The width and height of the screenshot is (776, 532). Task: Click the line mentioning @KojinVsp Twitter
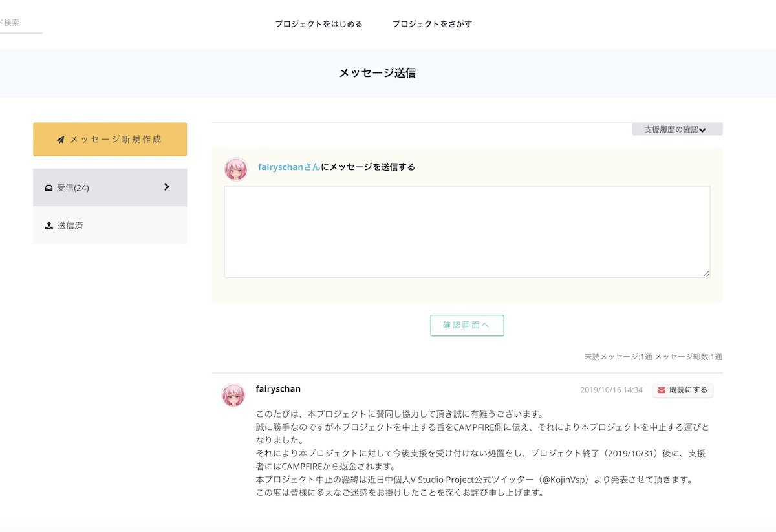474,480
